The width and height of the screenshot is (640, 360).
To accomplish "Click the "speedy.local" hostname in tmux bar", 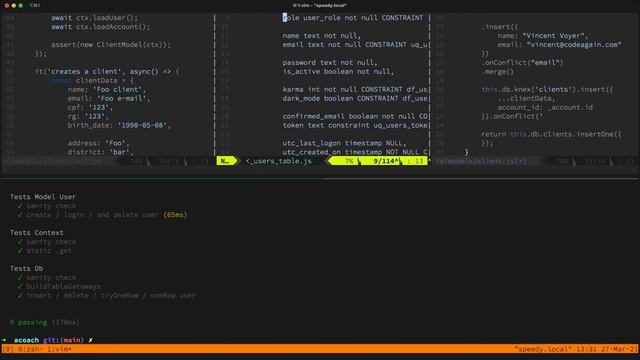I will click(x=543, y=349).
